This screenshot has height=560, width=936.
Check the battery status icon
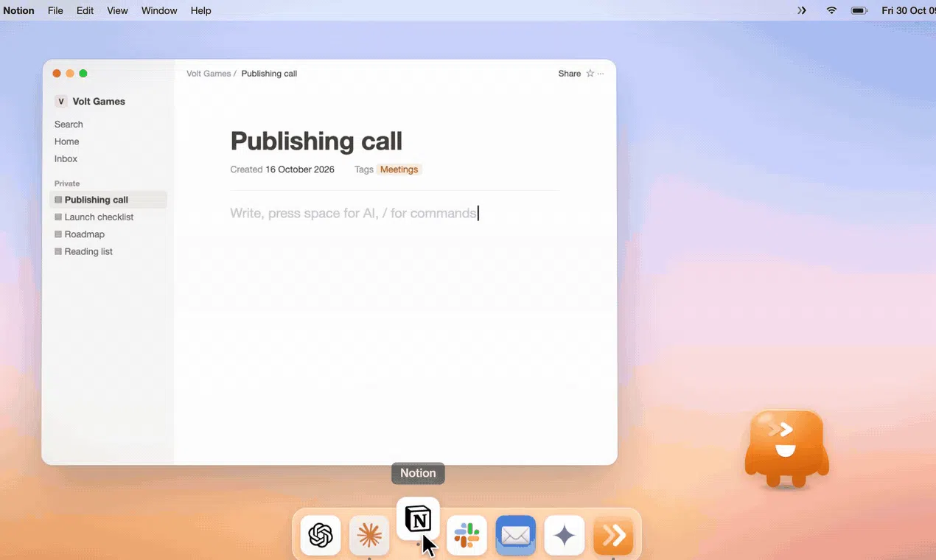pyautogui.click(x=859, y=10)
